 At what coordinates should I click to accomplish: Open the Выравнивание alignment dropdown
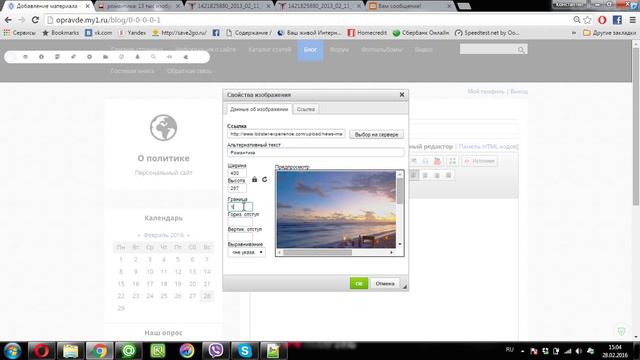[x=247, y=252]
